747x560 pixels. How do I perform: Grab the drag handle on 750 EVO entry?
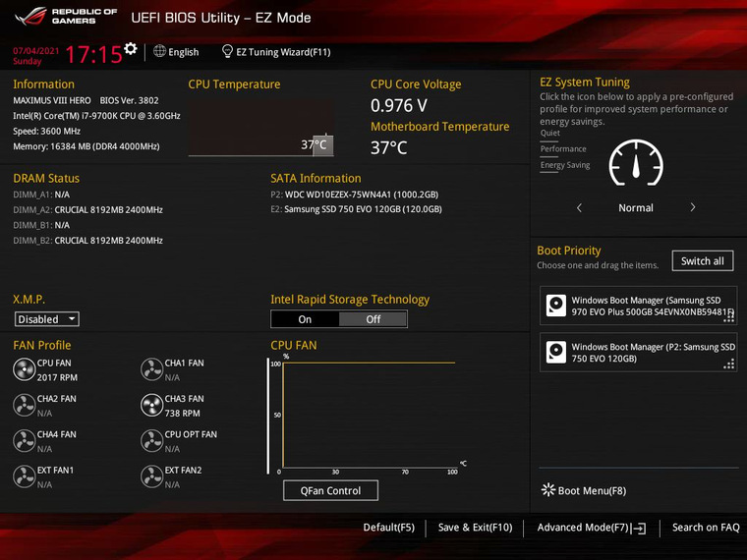pos(729,364)
